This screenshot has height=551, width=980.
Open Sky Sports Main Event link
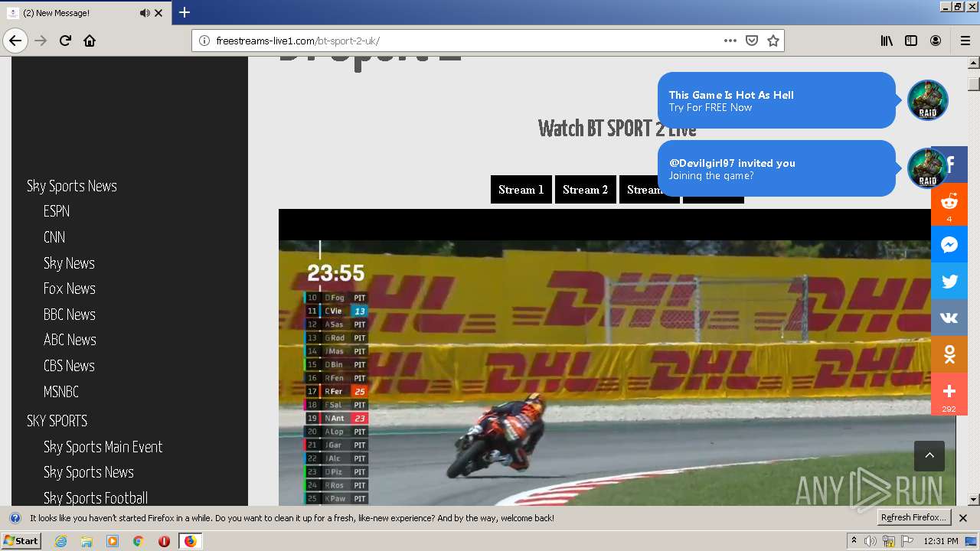pyautogui.click(x=103, y=447)
